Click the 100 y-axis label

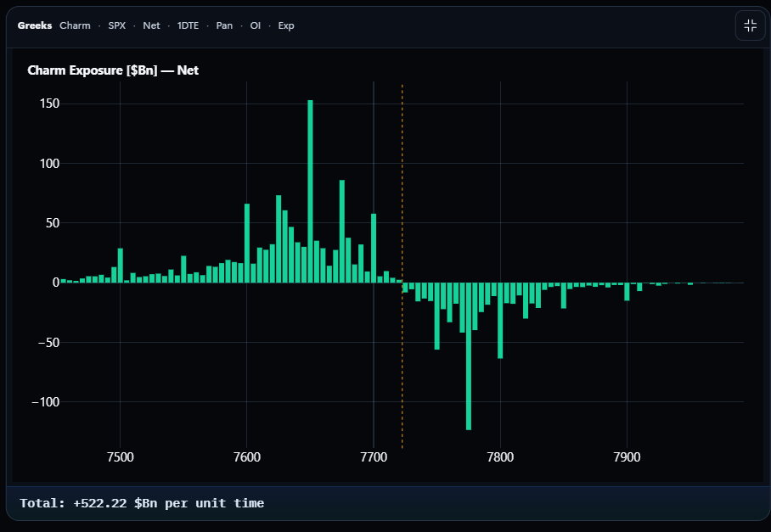49,163
